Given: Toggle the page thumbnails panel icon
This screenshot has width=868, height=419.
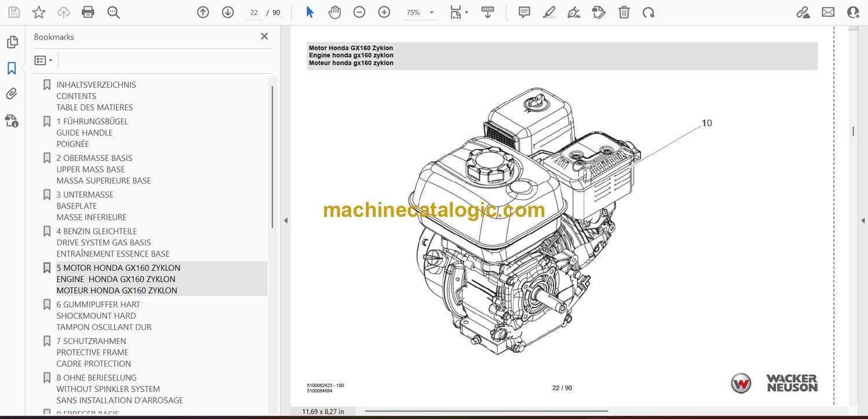Looking at the screenshot, I should pyautogui.click(x=12, y=42).
